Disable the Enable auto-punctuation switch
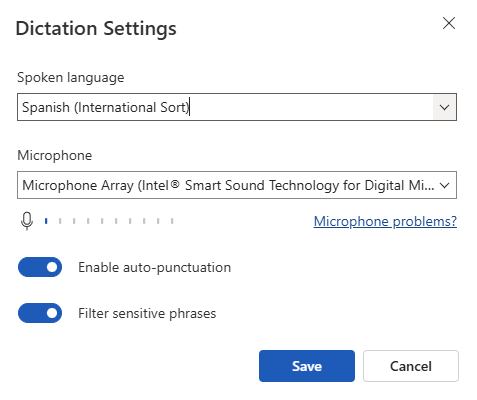Viewport: 477px width, 400px height. click(40, 267)
